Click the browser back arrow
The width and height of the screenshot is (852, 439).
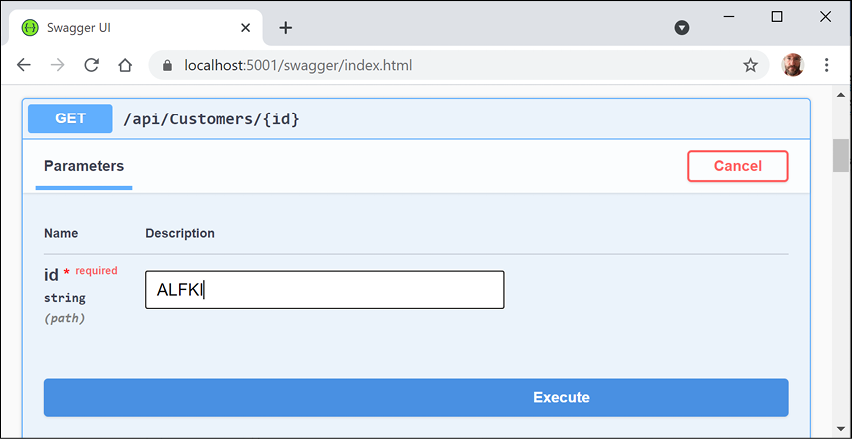[24, 65]
